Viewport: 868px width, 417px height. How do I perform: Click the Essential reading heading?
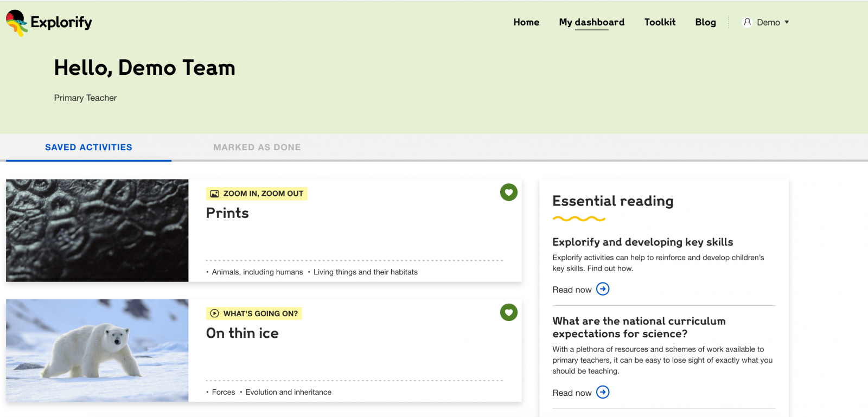point(613,201)
